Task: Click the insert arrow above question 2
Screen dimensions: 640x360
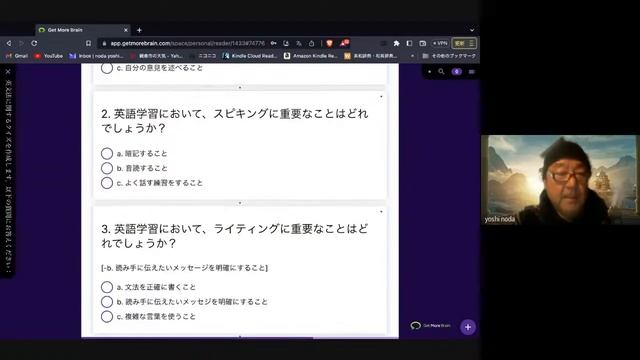Action: [x=240, y=87]
